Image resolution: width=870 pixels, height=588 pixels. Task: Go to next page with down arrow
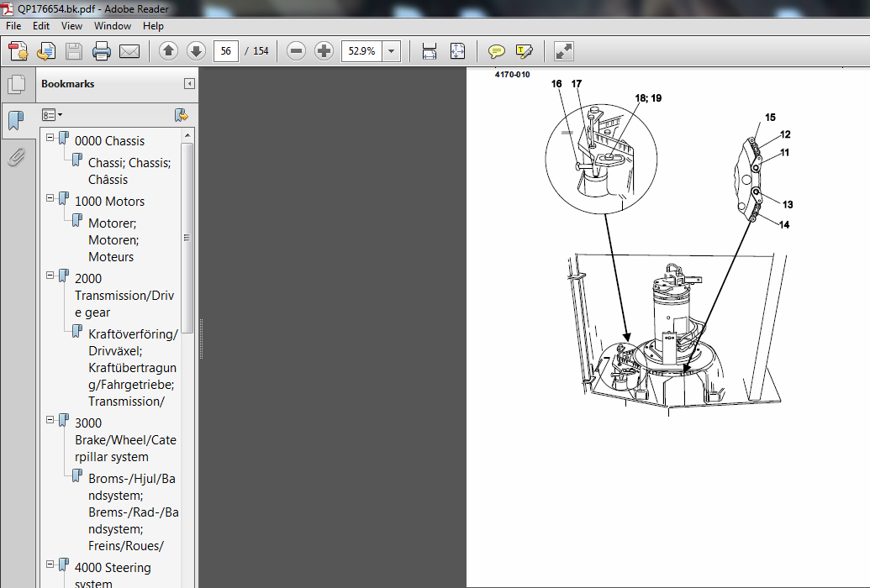coord(196,51)
